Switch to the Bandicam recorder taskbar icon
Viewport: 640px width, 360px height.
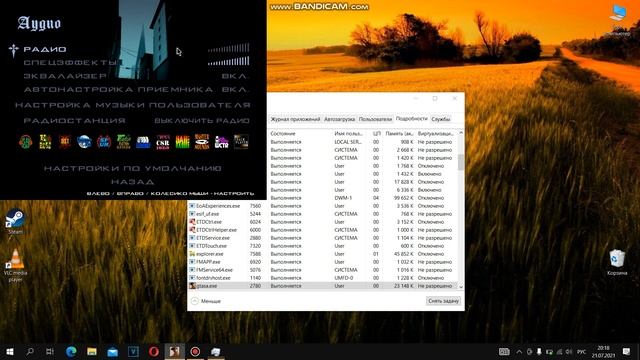tap(195, 351)
